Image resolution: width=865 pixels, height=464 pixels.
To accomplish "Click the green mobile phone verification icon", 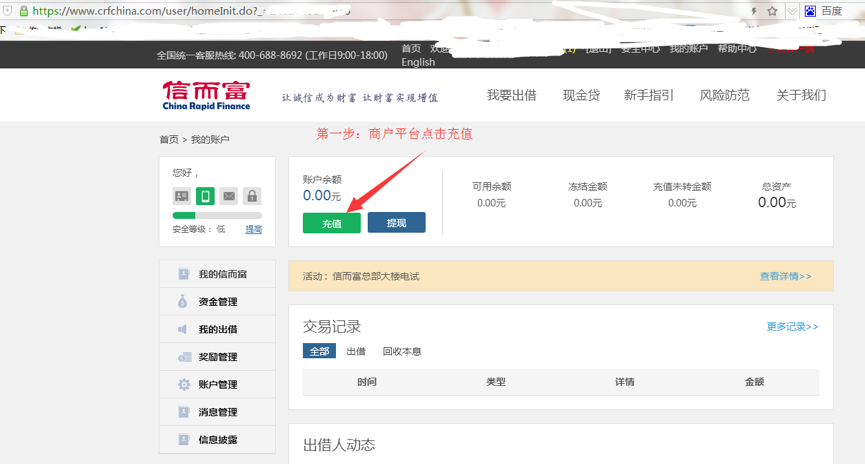I will pos(205,196).
